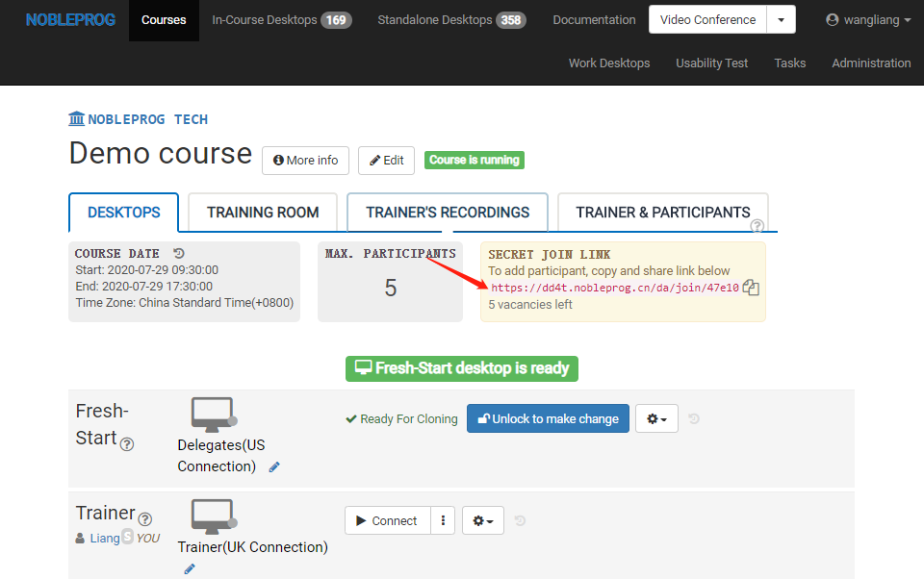Click the S badge next to Liang
Viewport: 924px width, 579px height.
click(x=127, y=537)
